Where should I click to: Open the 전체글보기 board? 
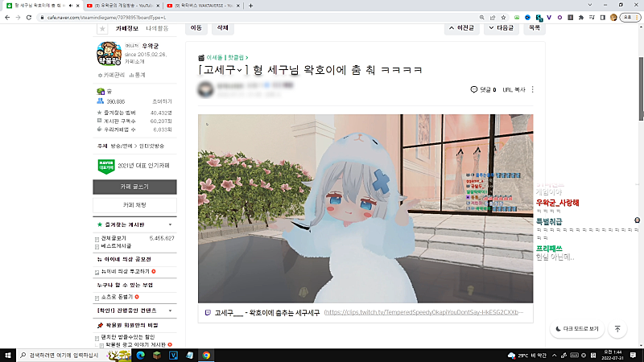[114, 238]
